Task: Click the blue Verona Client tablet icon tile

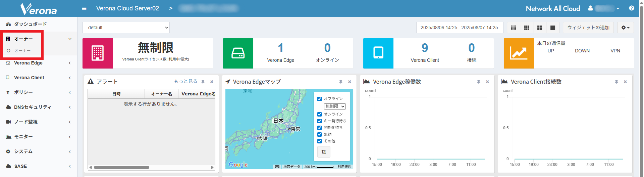Action: pyautogui.click(x=378, y=53)
